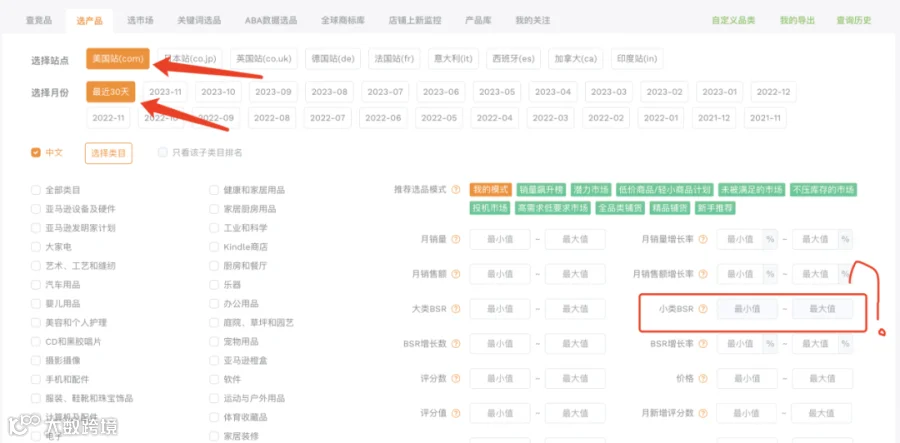Check the 办公用品 category box
The image size is (900, 443).
click(x=214, y=304)
